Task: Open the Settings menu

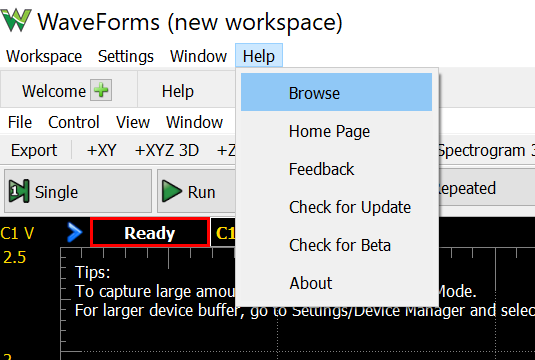Action: tap(126, 56)
